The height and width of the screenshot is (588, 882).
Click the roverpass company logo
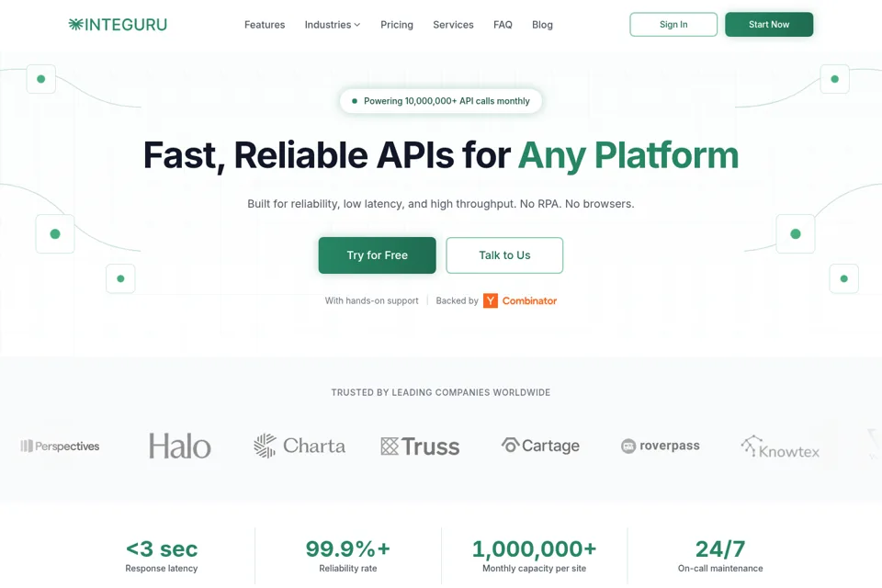(661, 446)
